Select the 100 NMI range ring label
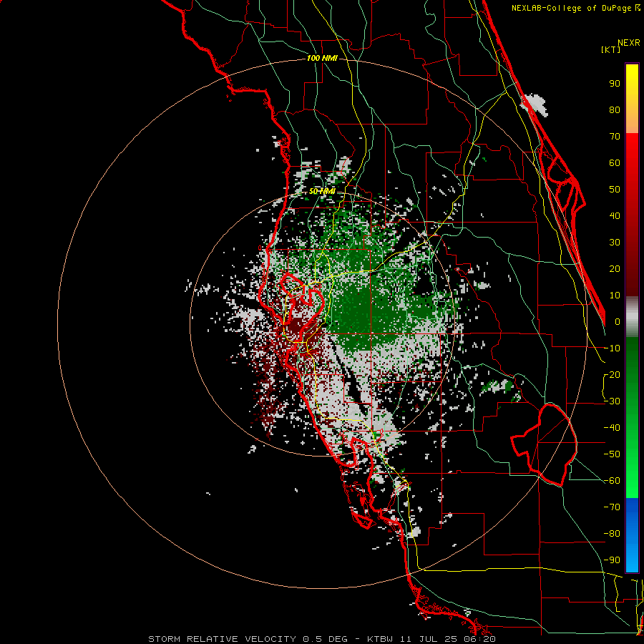Viewport: 644px width, 644px height. 322,59
